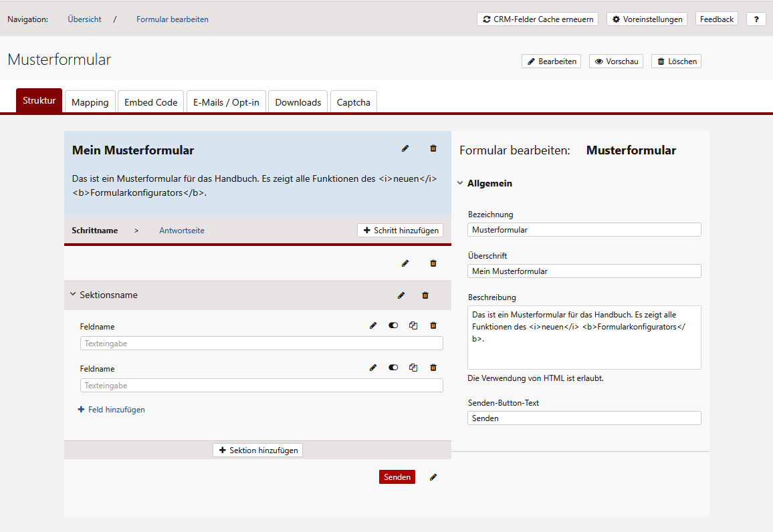
Task: Delete the second Feldname field with the trash icon
Action: (433, 368)
